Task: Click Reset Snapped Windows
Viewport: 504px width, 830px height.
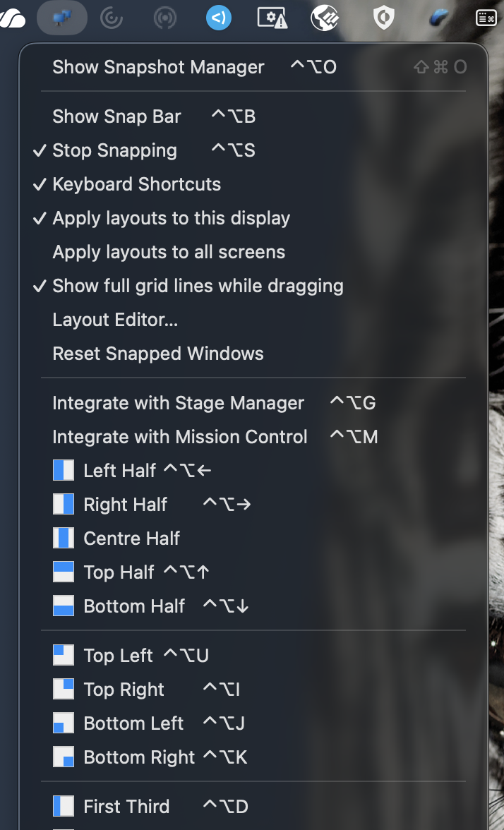Action: (x=157, y=354)
